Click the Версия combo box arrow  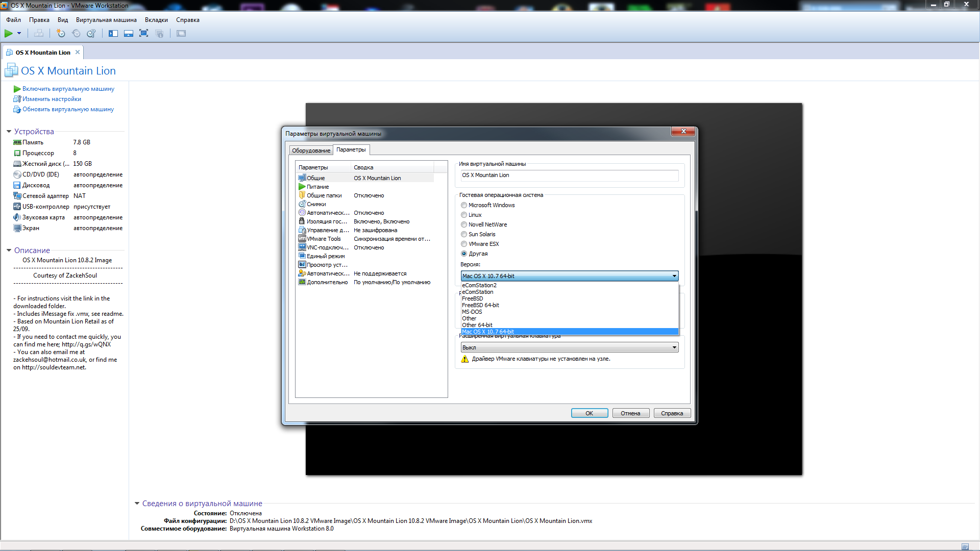coord(674,276)
